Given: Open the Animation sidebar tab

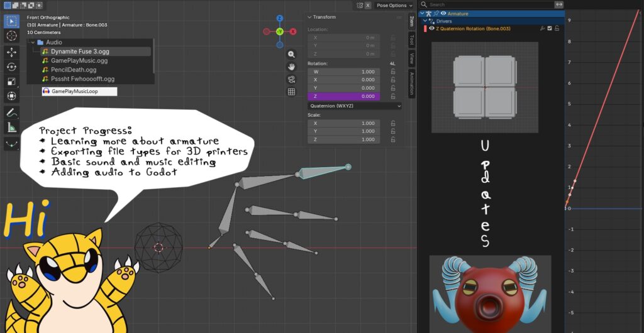Looking at the screenshot, I should click(x=411, y=83).
